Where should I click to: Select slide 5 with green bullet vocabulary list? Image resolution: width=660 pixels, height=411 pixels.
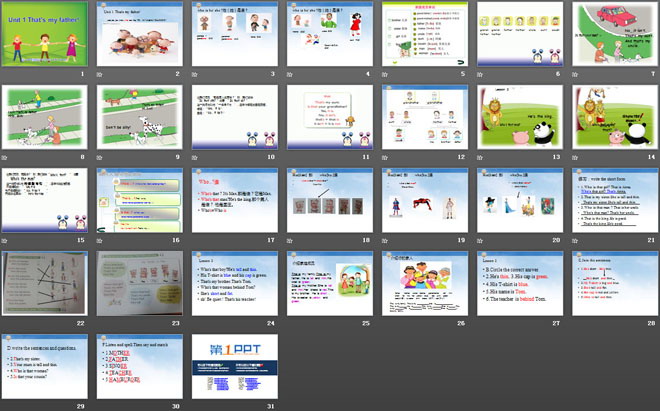coord(423,34)
